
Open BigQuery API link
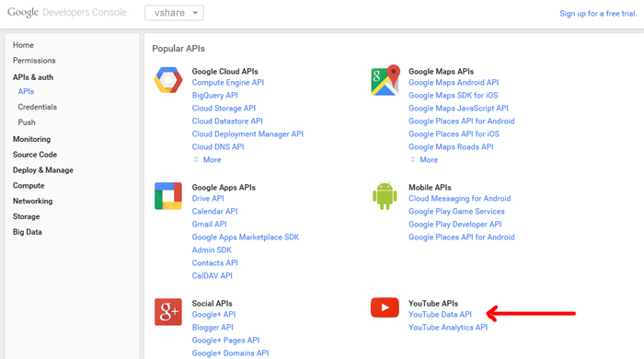214,96
